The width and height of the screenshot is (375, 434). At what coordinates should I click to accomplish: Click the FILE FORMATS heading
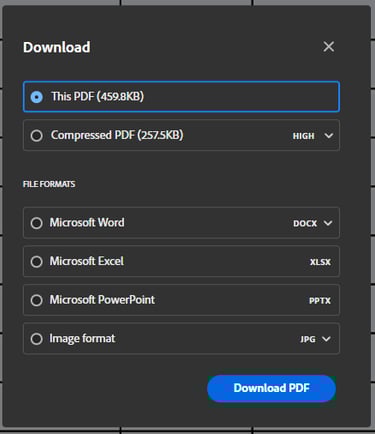[x=49, y=184]
